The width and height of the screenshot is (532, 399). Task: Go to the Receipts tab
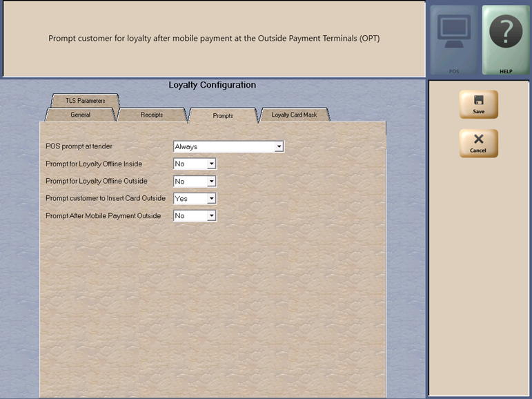click(152, 115)
